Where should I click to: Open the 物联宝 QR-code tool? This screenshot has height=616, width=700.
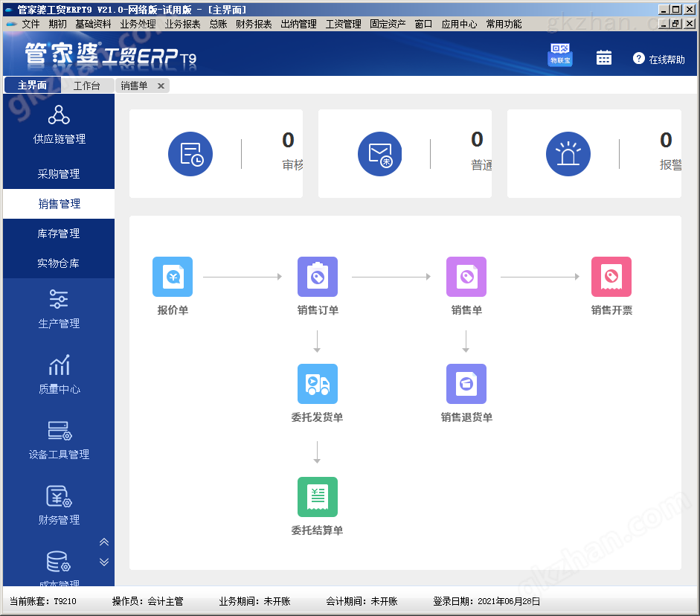(559, 55)
